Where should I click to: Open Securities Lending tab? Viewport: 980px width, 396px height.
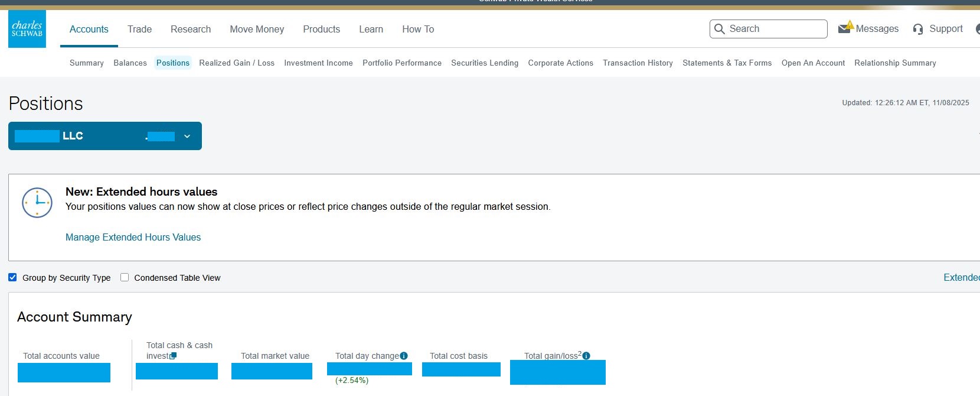(485, 63)
